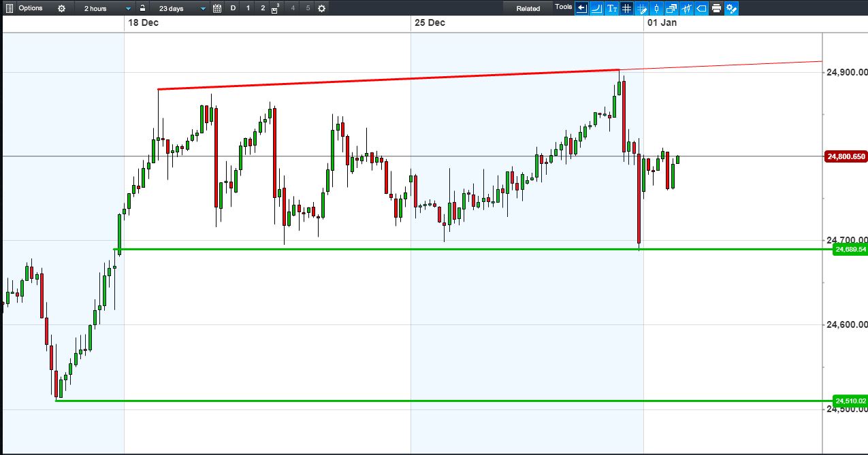The image size is (868, 455).
Task: Click the back arrow tool icon
Action: pyautogui.click(x=581, y=8)
